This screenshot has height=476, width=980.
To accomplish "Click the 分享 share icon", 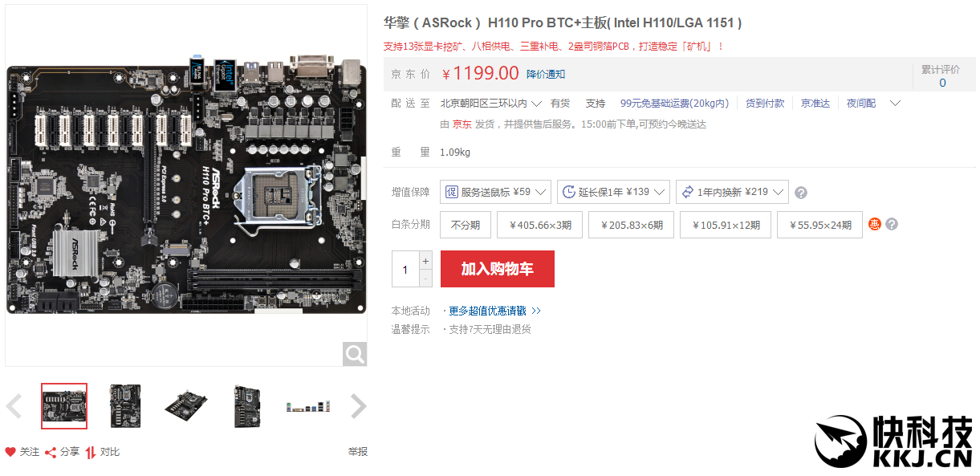I will tap(51, 452).
